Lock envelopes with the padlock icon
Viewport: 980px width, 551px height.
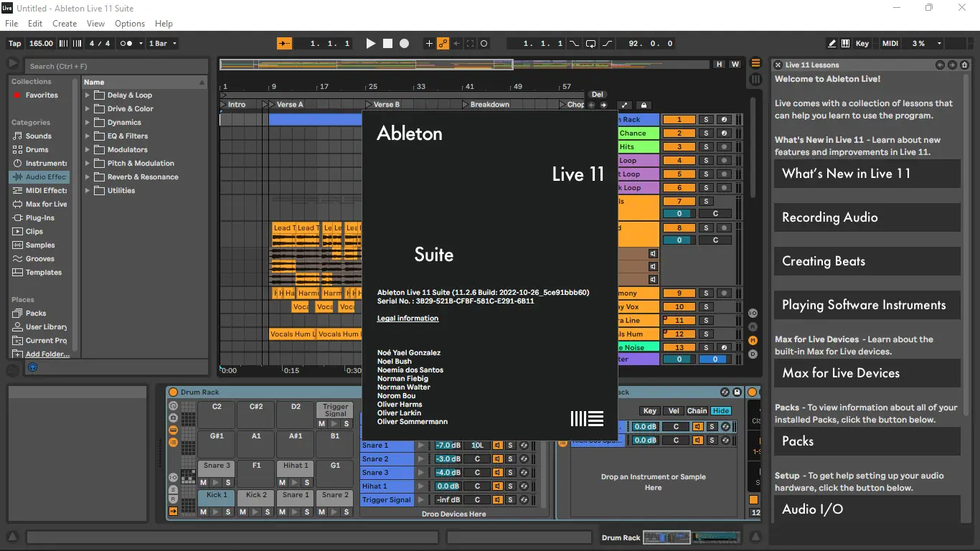(644, 105)
